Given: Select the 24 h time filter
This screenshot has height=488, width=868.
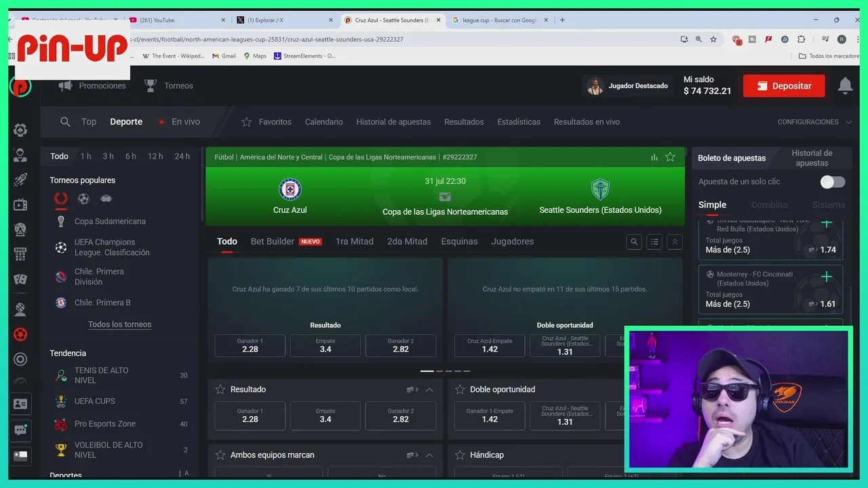Looking at the screenshot, I should pos(182,157).
